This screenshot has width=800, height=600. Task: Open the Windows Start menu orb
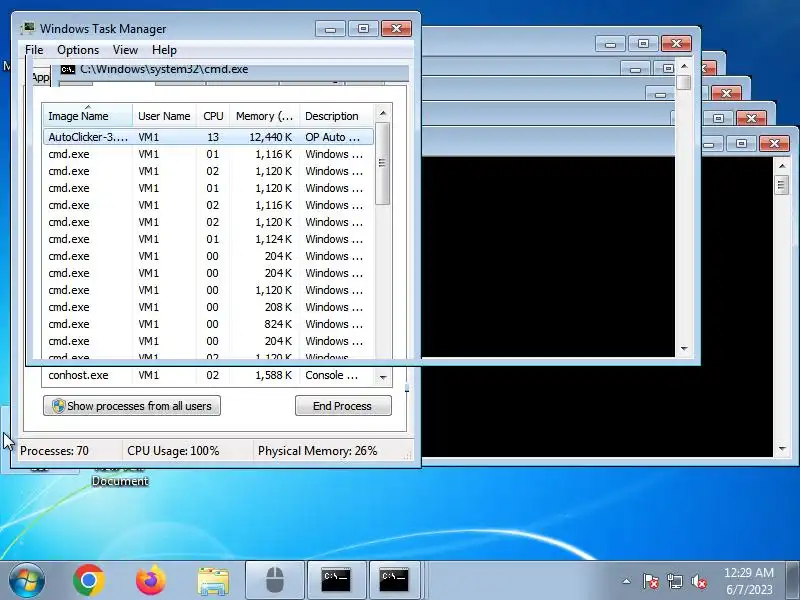pyautogui.click(x=27, y=581)
